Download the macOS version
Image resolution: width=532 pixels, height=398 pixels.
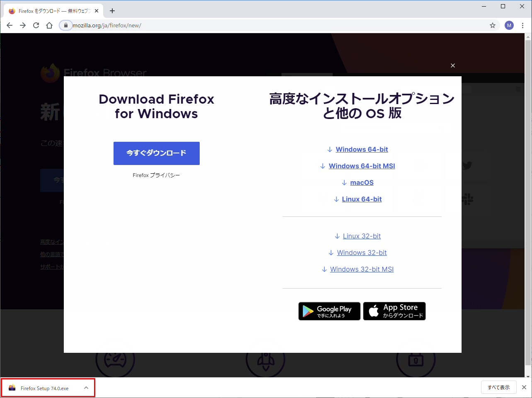tap(362, 182)
